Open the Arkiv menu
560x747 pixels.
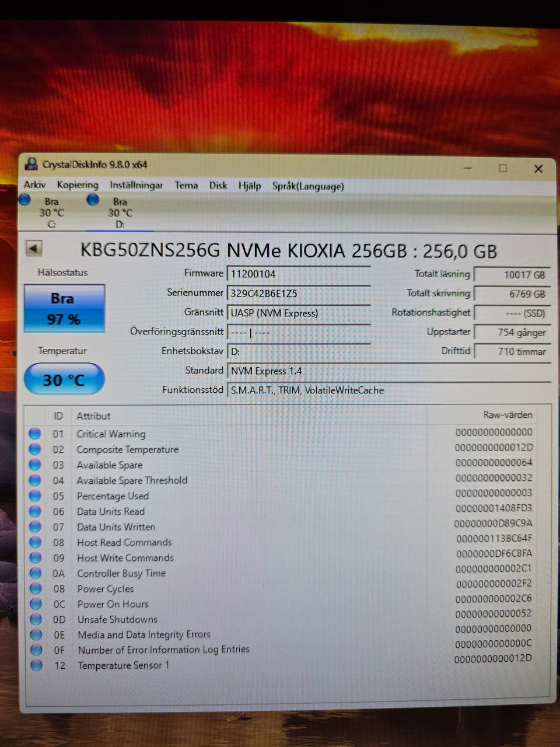(34, 185)
